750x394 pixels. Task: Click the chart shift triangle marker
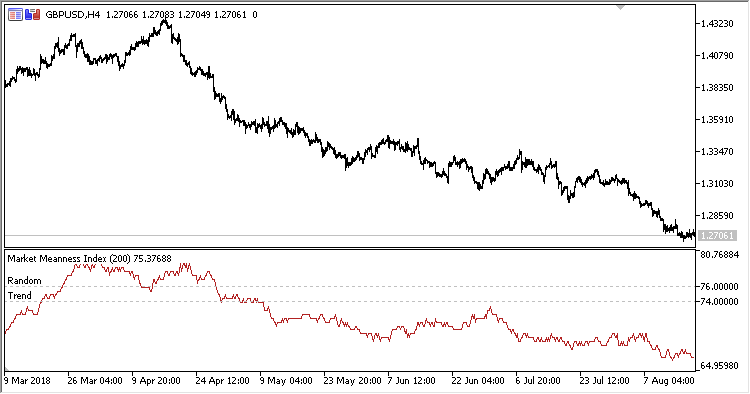pyautogui.click(x=620, y=8)
